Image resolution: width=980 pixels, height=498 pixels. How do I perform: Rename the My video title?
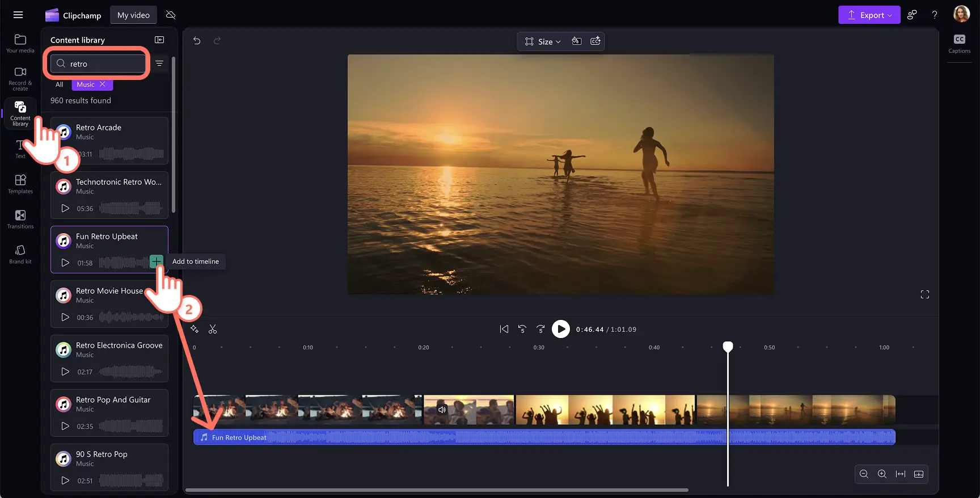click(x=133, y=15)
